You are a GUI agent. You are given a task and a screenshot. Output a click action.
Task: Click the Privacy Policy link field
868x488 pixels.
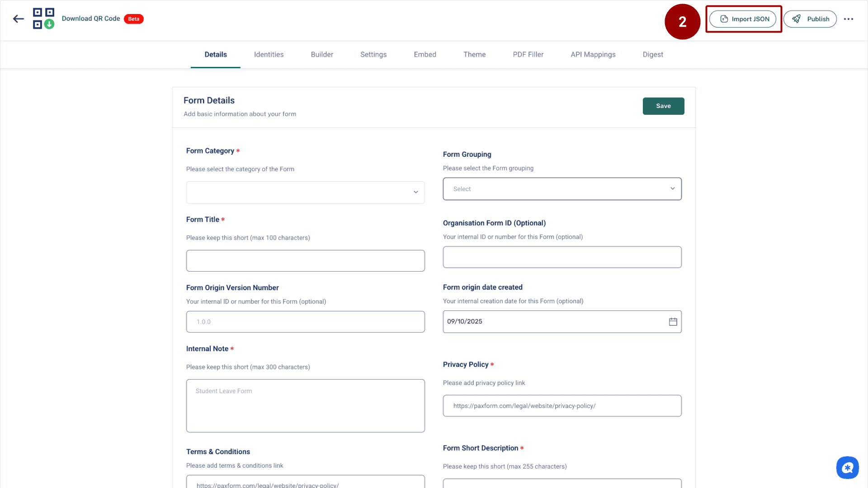562,405
